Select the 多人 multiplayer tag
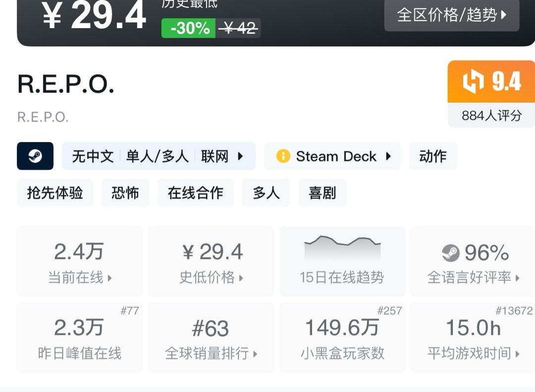Viewport: 535px width, 392px height. point(267,193)
